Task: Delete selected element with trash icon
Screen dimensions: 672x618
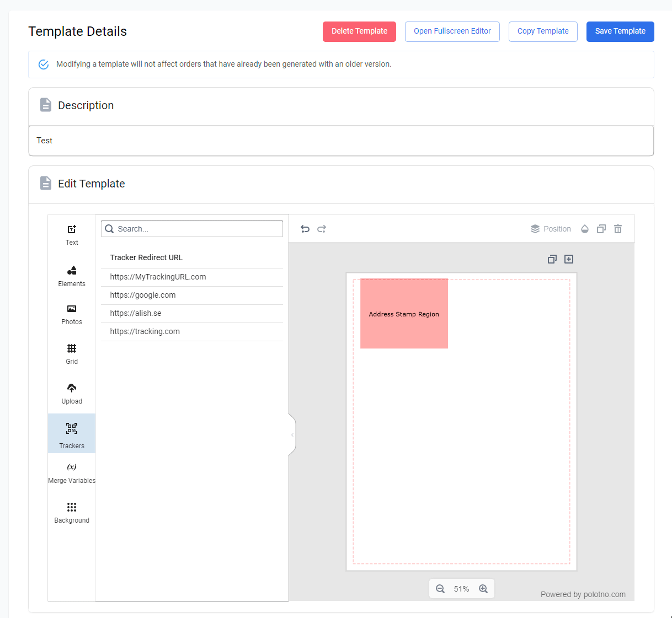Action: point(618,229)
